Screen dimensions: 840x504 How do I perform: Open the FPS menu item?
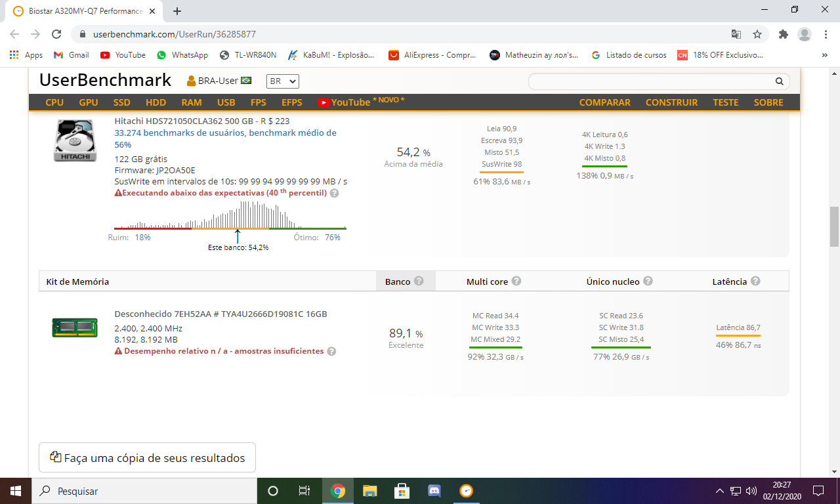point(258,102)
